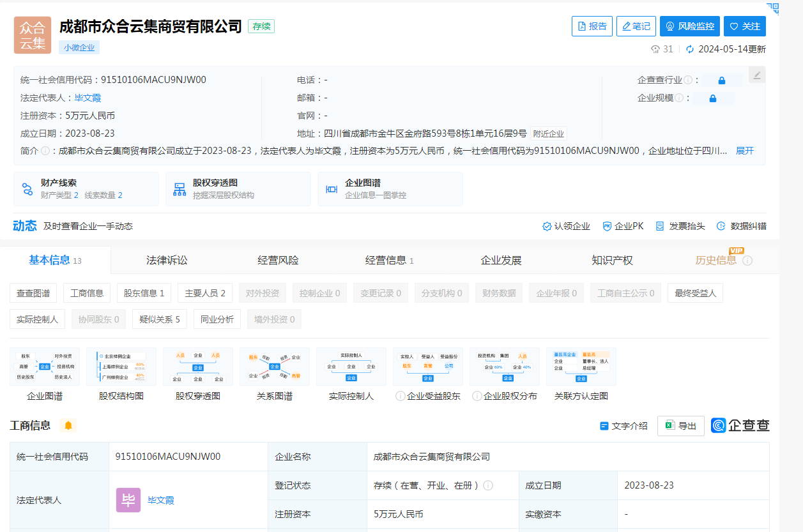Viewport: 803px width, 532px height.
Task: Click the lock icon next to 企查查行业
Action: click(722, 80)
